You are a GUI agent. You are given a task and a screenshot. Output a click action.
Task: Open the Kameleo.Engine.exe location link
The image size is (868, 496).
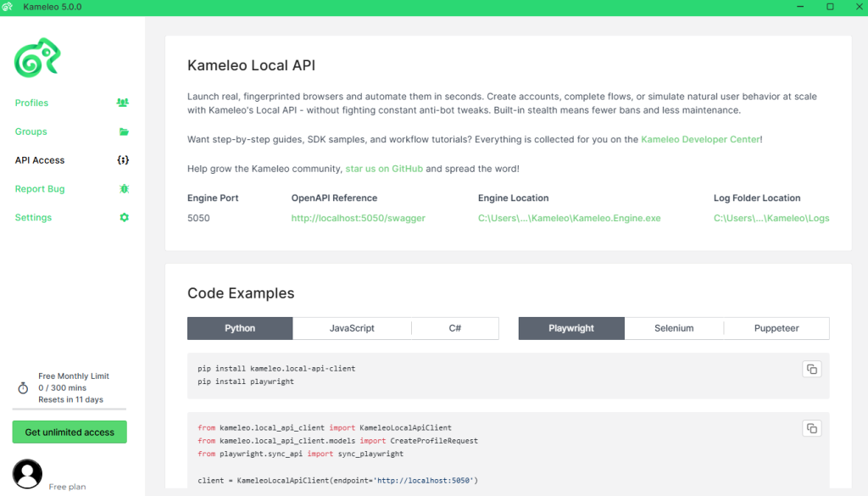[569, 218]
